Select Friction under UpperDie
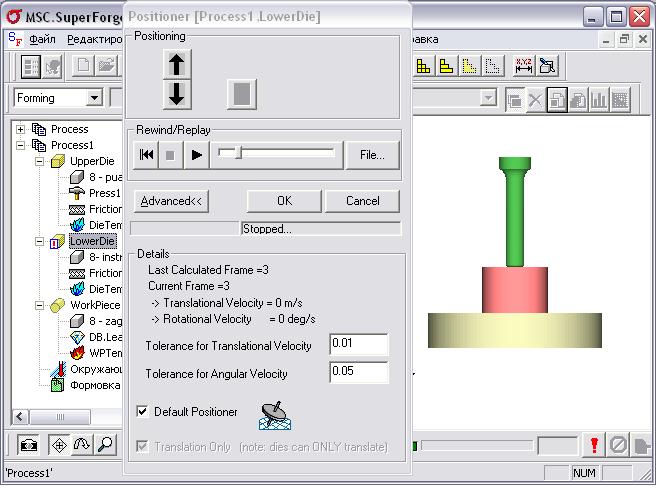Screen dimensions: 657x487 [x=105, y=209]
